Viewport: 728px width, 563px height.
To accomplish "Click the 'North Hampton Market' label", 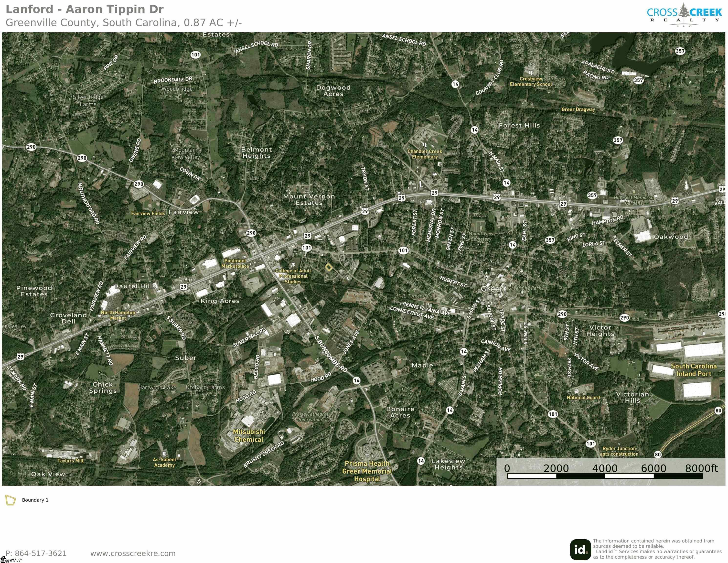I will (x=118, y=315).
